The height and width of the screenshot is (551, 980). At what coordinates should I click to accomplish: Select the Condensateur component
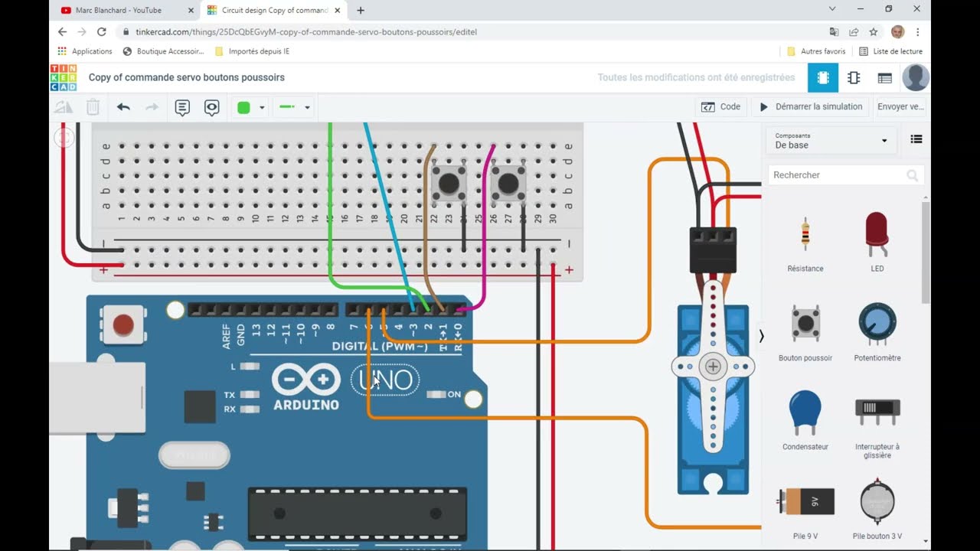(805, 420)
